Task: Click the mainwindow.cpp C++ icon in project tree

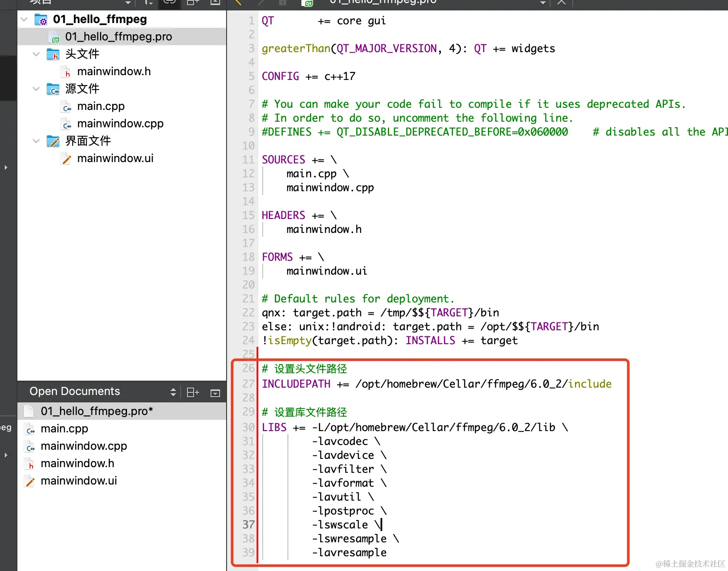Action: coord(66,124)
